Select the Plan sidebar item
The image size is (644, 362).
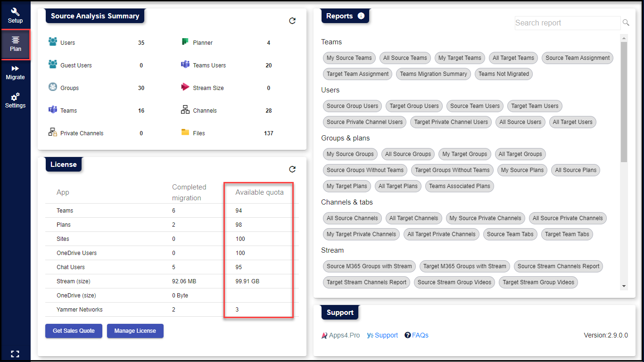pyautogui.click(x=16, y=44)
